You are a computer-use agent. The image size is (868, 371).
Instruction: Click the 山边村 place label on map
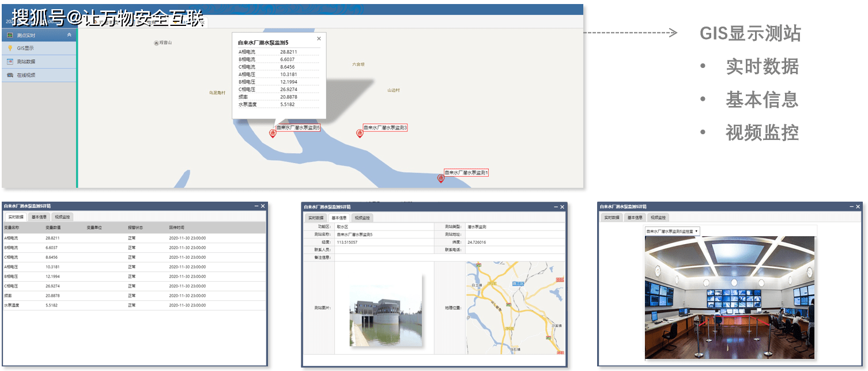pyautogui.click(x=394, y=90)
